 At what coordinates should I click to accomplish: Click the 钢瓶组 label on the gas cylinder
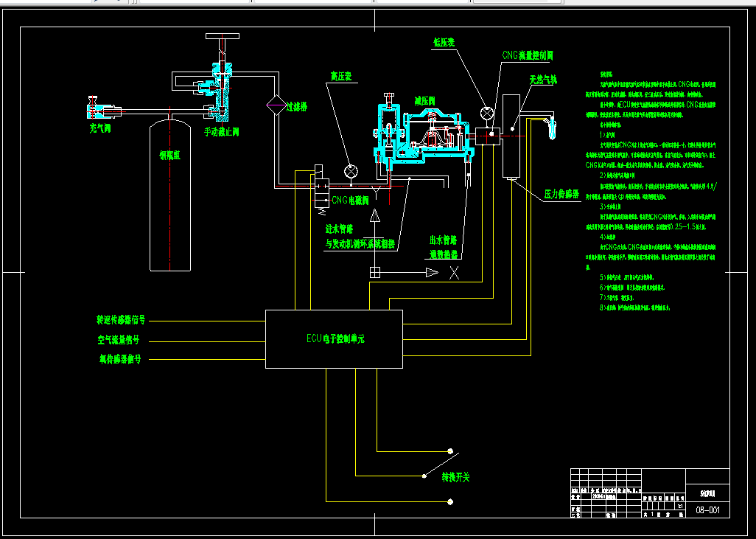click(x=169, y=156)
